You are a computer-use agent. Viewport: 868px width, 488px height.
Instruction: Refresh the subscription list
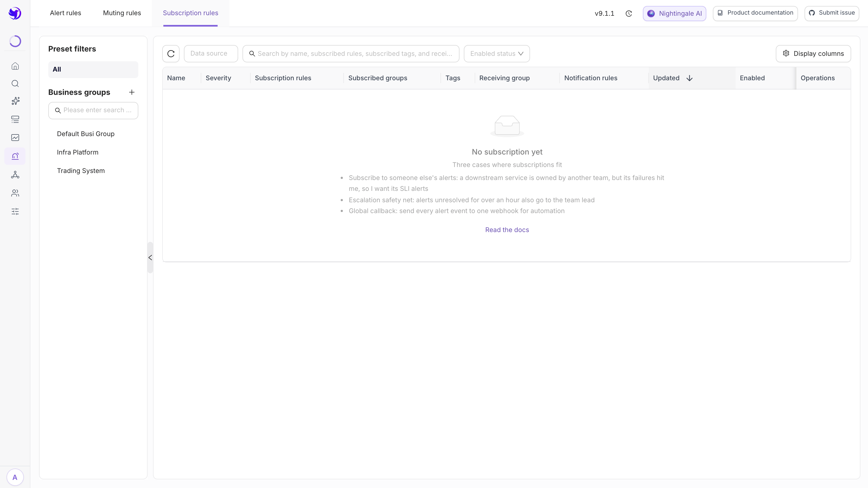tap(171, 54)
